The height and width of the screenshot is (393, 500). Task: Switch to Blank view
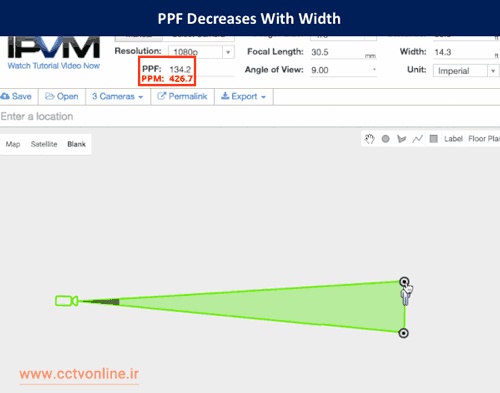coord(77,144)
